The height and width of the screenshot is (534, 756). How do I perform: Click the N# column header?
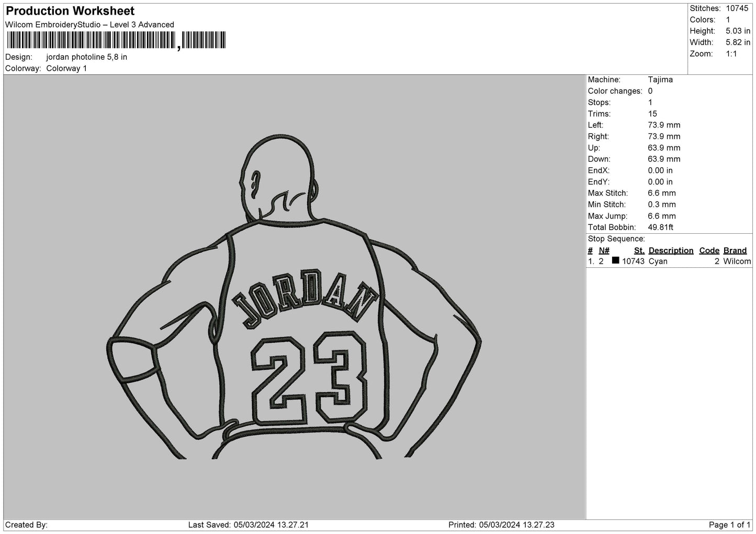(x=604, y=251)
